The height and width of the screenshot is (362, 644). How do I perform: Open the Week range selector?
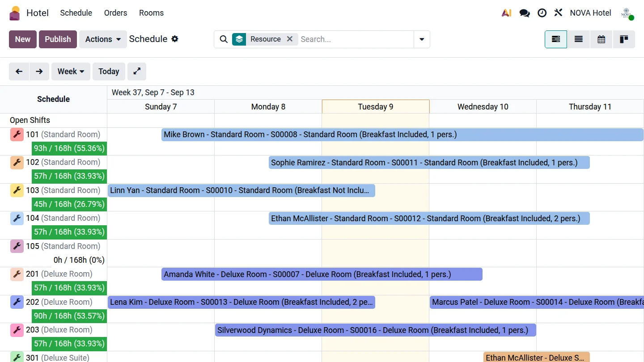(70, 71)
